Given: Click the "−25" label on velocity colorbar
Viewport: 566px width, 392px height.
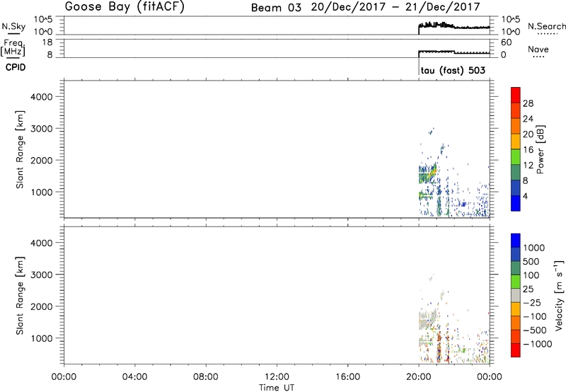Looking at the screenshot, I should coord(532,303).
